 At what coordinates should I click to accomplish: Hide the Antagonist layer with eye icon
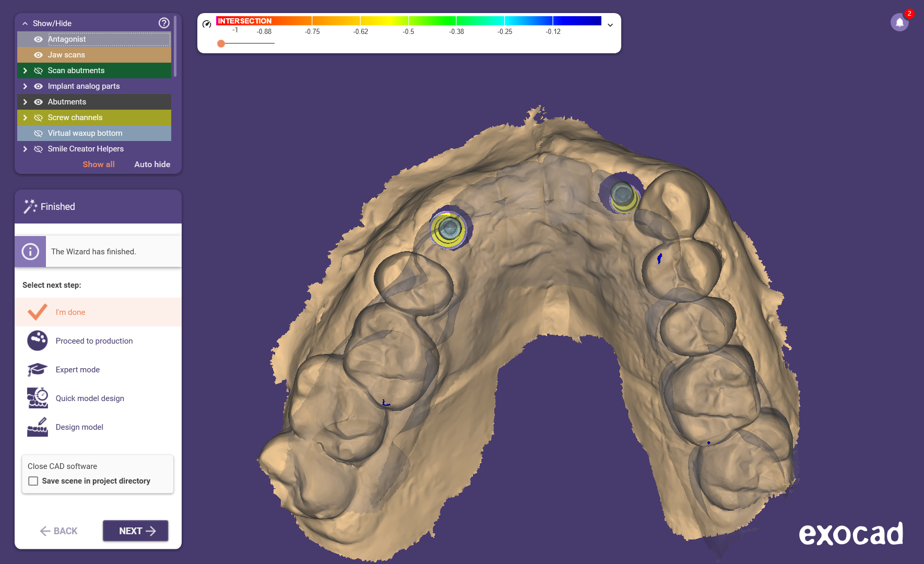pyautogui.click(x=38, y=39)
